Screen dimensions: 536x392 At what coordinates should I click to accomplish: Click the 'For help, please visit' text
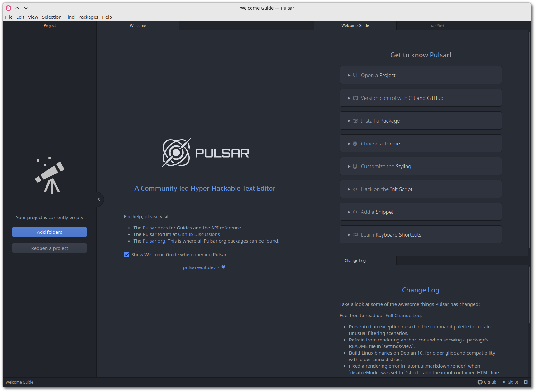click(x=146, y=217)
